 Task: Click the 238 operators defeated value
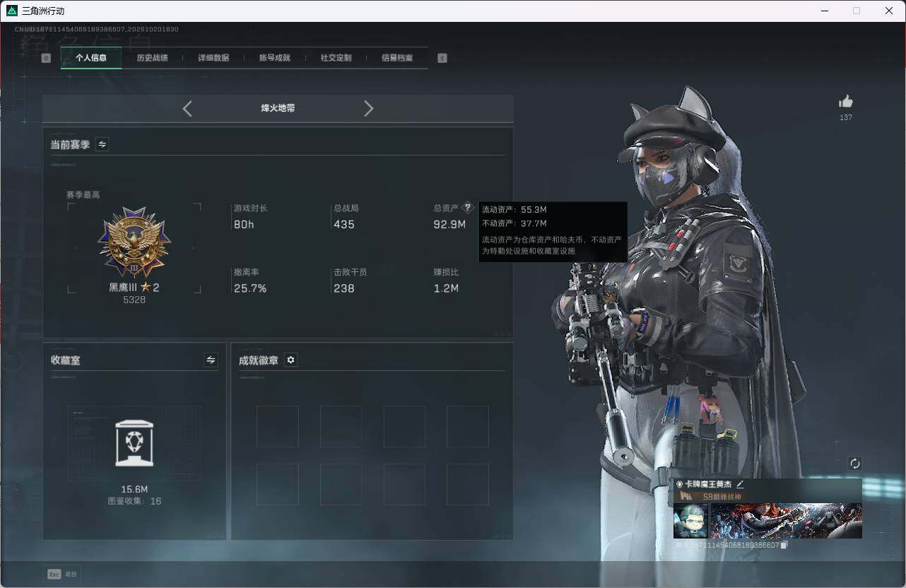[344, 288]
